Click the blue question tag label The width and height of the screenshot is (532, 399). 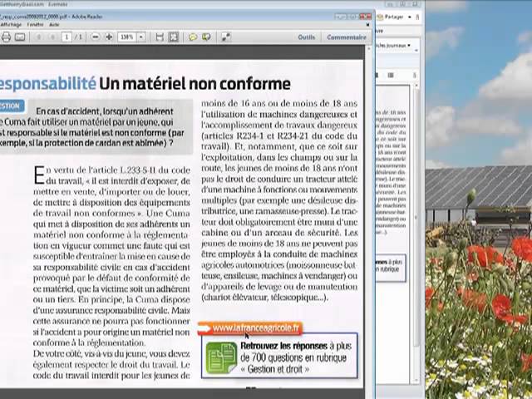click(12, 106)
